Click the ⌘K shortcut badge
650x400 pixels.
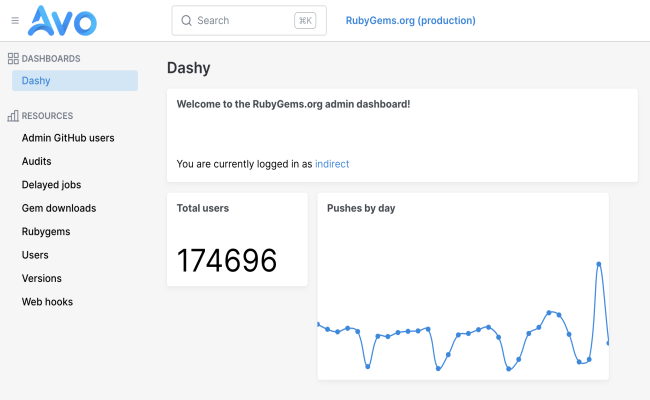pos(305,21)
